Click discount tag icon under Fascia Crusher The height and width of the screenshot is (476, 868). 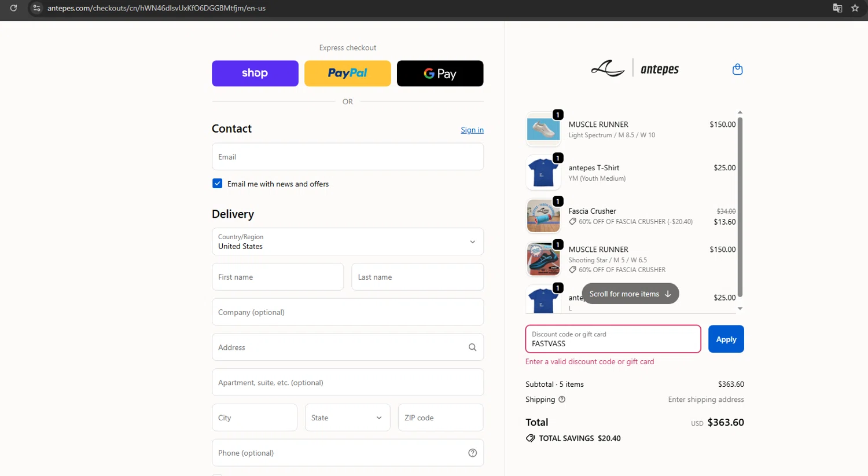572,222
